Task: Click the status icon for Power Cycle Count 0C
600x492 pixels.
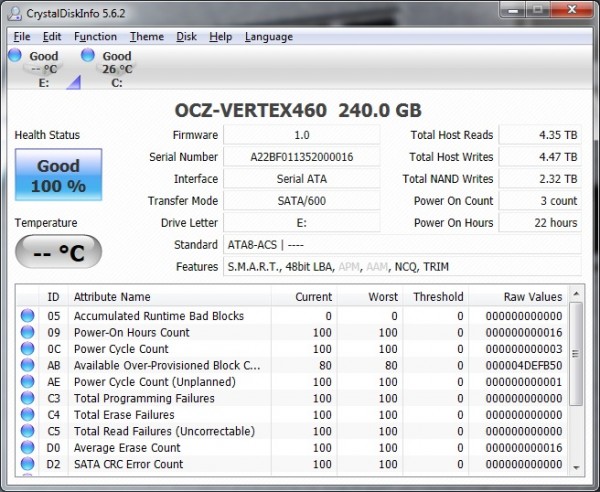Action: tap(27, 349)
